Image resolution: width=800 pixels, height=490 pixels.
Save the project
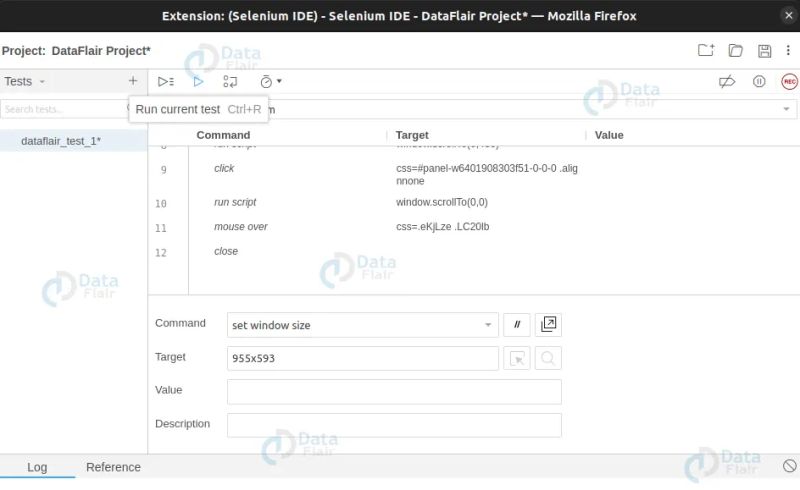764,51
